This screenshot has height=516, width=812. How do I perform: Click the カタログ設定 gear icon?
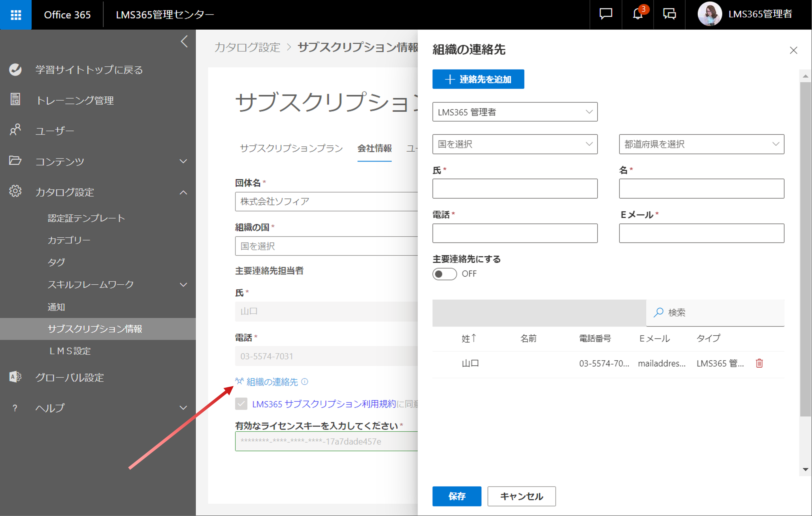pos(15,191)
